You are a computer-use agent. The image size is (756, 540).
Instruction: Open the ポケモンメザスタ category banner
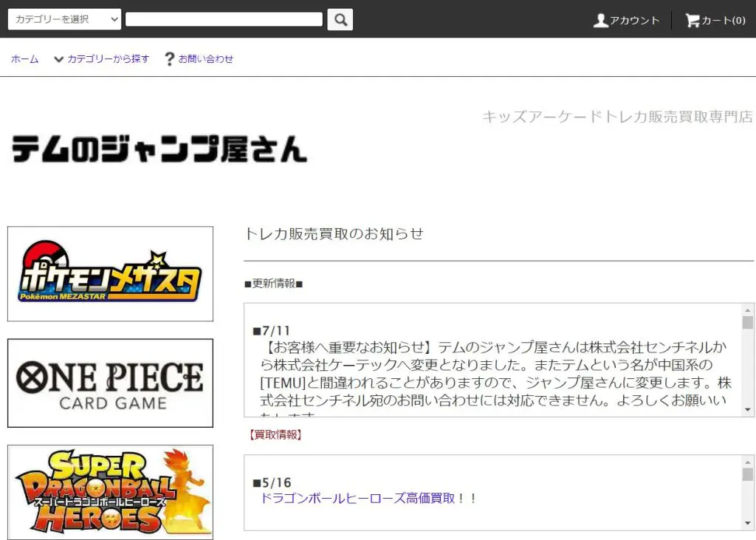pos(111,273)
